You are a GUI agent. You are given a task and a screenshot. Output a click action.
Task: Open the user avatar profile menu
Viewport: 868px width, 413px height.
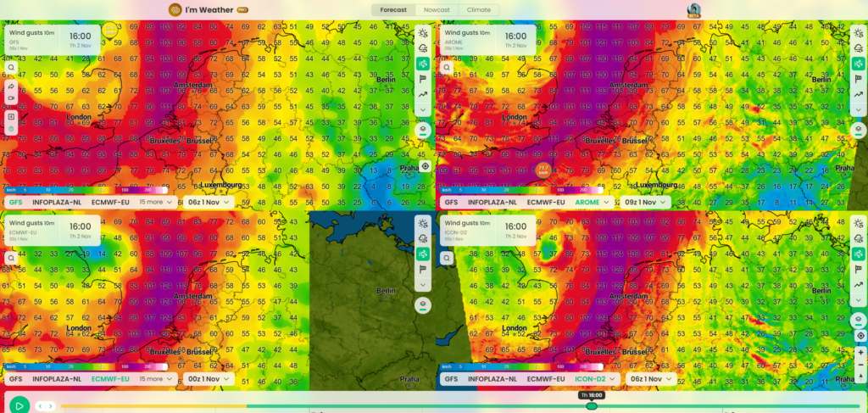[x=693, y=10]
